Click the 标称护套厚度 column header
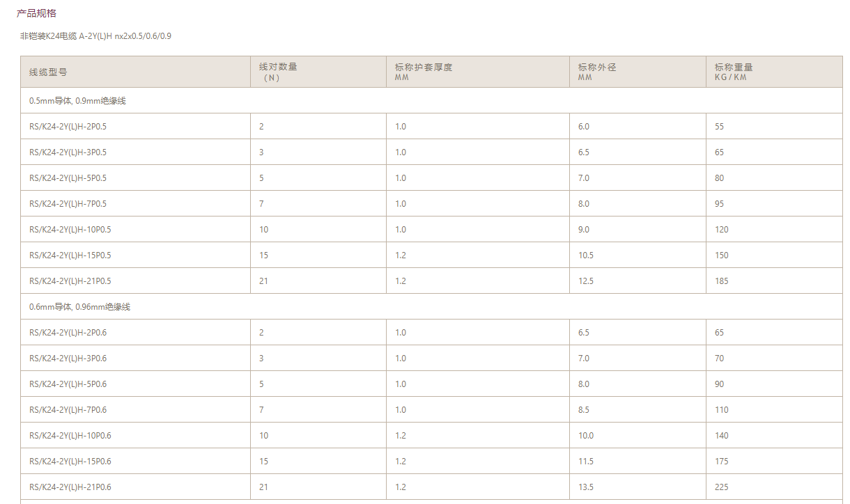 (424, 68)
